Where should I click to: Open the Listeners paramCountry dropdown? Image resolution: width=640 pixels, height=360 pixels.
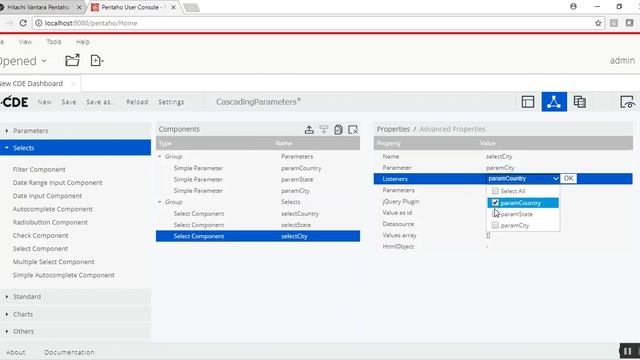point(523,178)
